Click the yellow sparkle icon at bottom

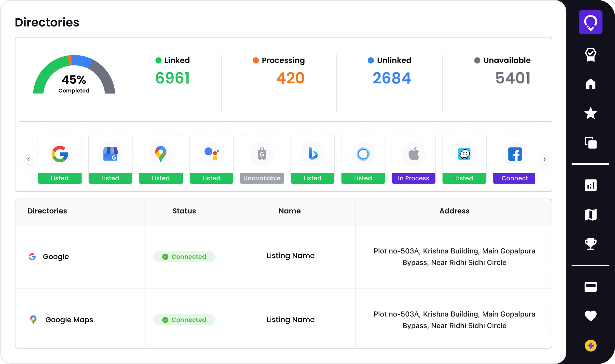590,345
